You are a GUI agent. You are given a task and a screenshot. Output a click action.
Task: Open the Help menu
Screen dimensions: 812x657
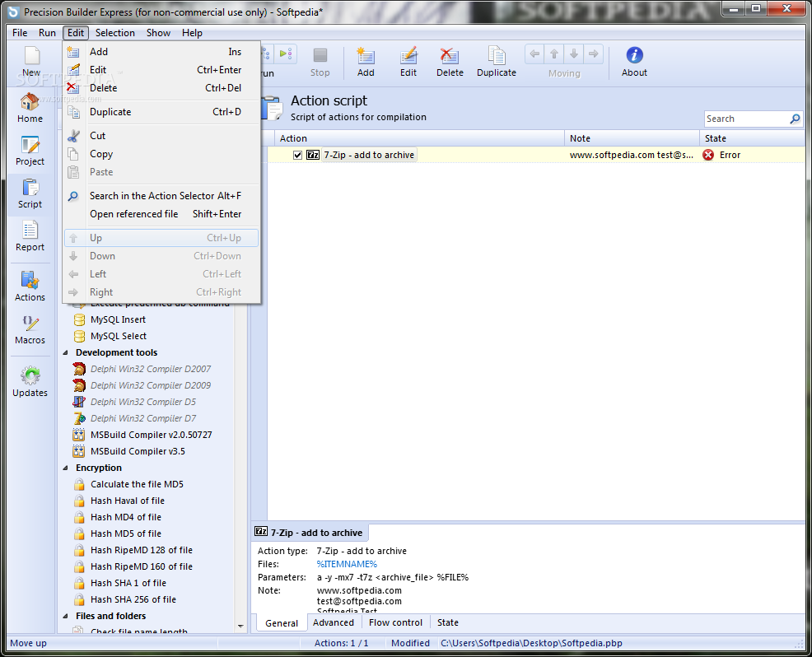tap(192, 33)
